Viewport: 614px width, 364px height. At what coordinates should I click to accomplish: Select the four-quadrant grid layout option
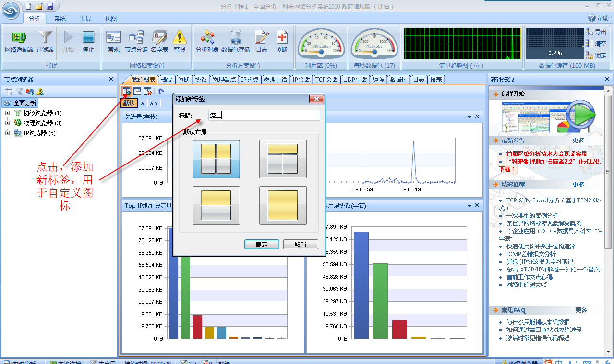tap(216, 159)
